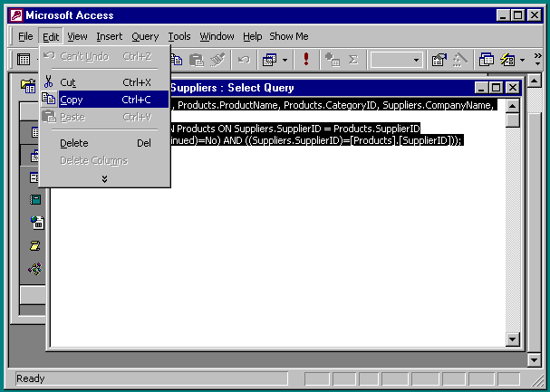Select the Reports icon in database sidebar
This screenshot has height=392, width=550.
click(x=35, y=200)
